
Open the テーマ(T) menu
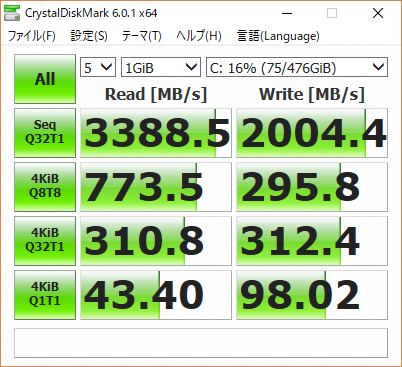(141, 36)
